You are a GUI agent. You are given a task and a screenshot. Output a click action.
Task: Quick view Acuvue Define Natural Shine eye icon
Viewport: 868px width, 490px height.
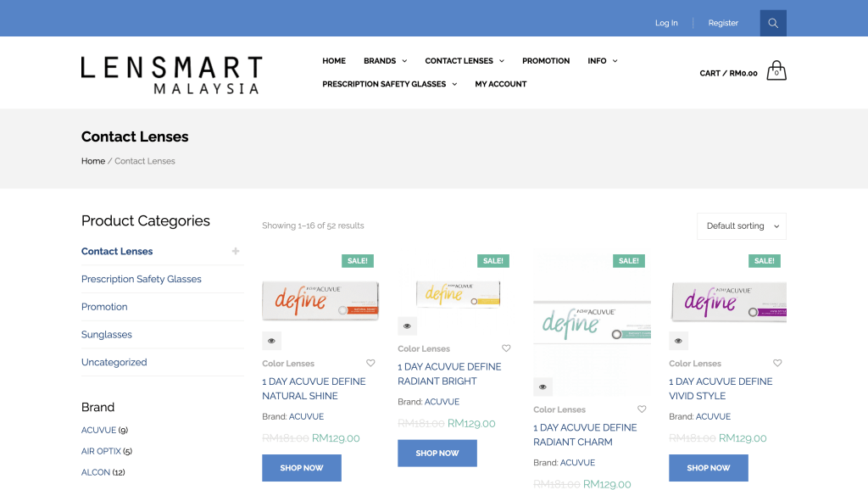point(271,341)
